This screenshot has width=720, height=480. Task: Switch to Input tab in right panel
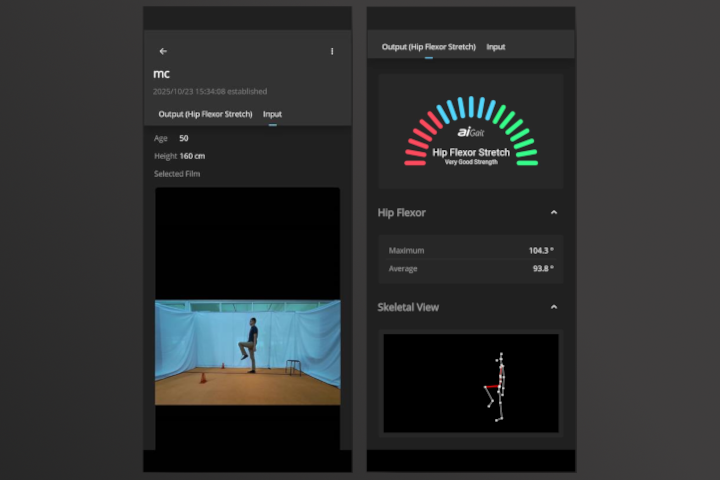[495, 46]
